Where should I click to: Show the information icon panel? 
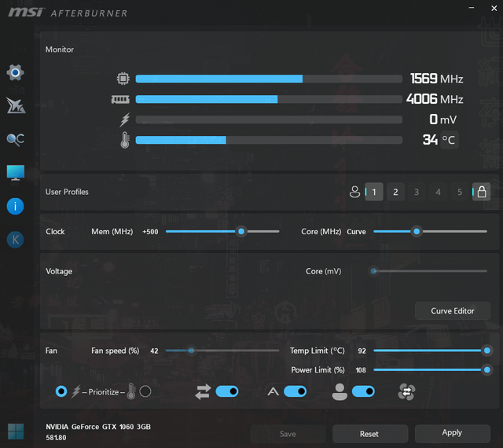(15, 206)
